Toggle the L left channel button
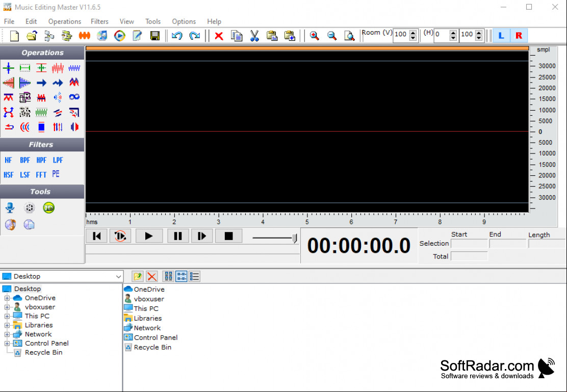The height and width of the screenshot is (392, 567). coord(501,36)
